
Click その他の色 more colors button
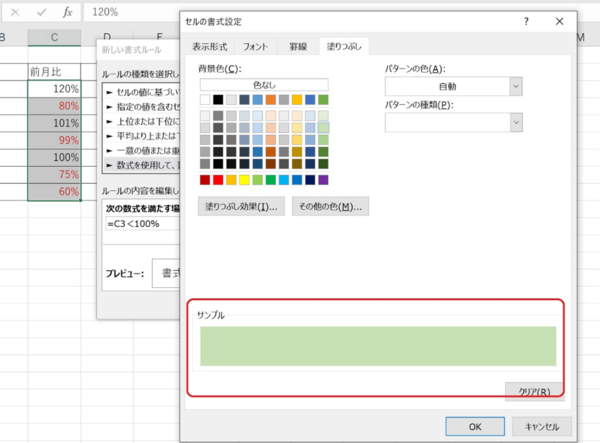coord(329,206)
